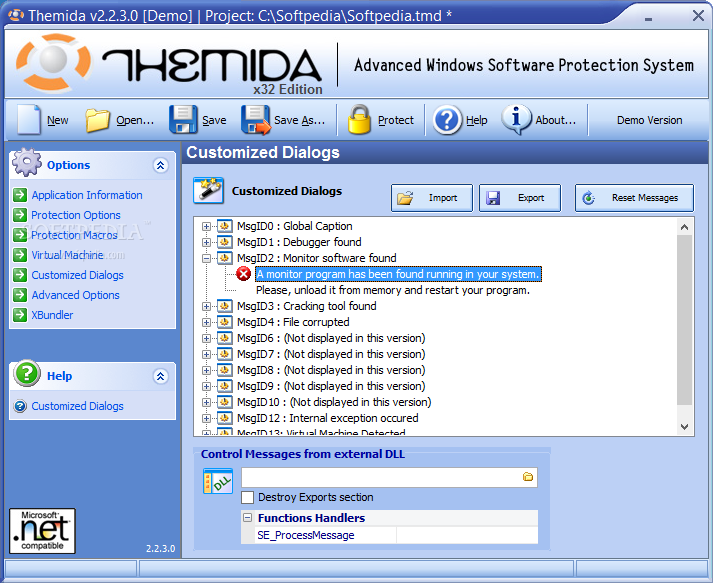
Task: Click the Microsoft .NET compatible logo
Action: pyautogui.click(x=42, y=531)
